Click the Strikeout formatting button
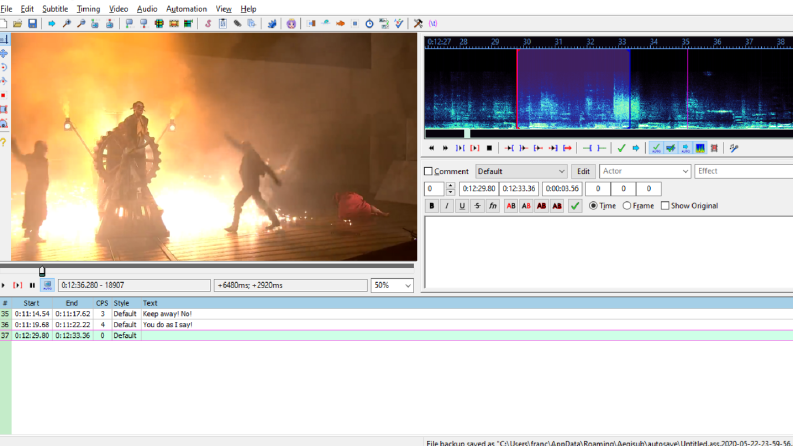 tap(477, 206)
